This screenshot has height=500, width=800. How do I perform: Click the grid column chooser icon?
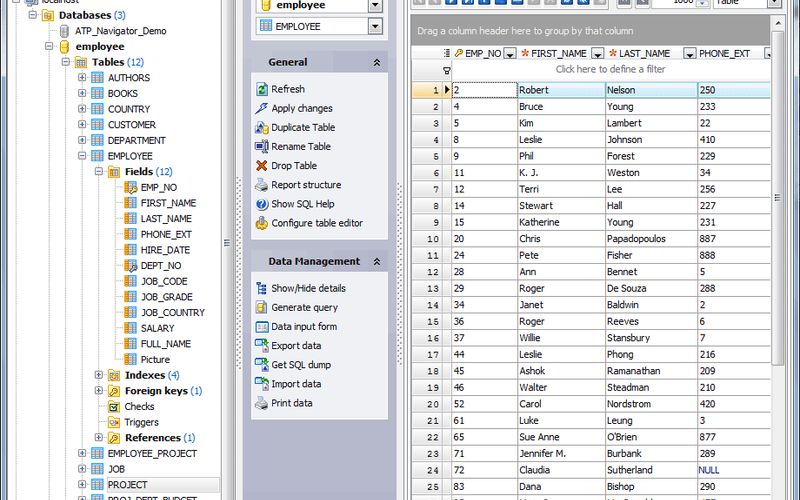[446, 53]
